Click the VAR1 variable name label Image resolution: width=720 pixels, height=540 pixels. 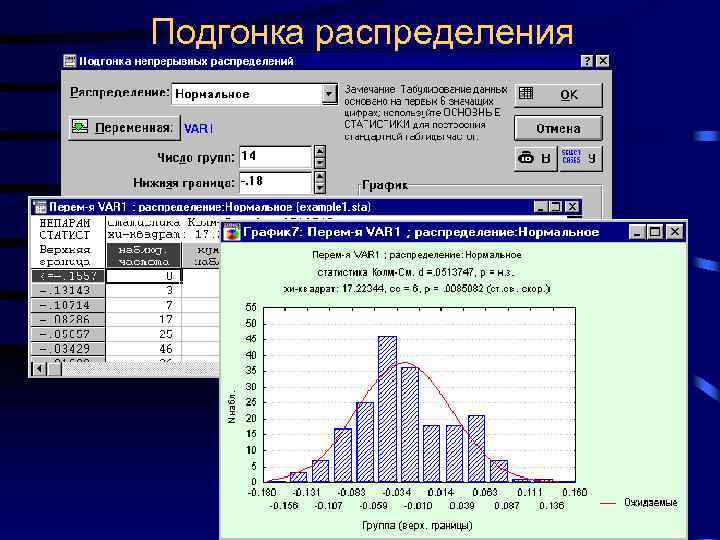tap(198, 129)
